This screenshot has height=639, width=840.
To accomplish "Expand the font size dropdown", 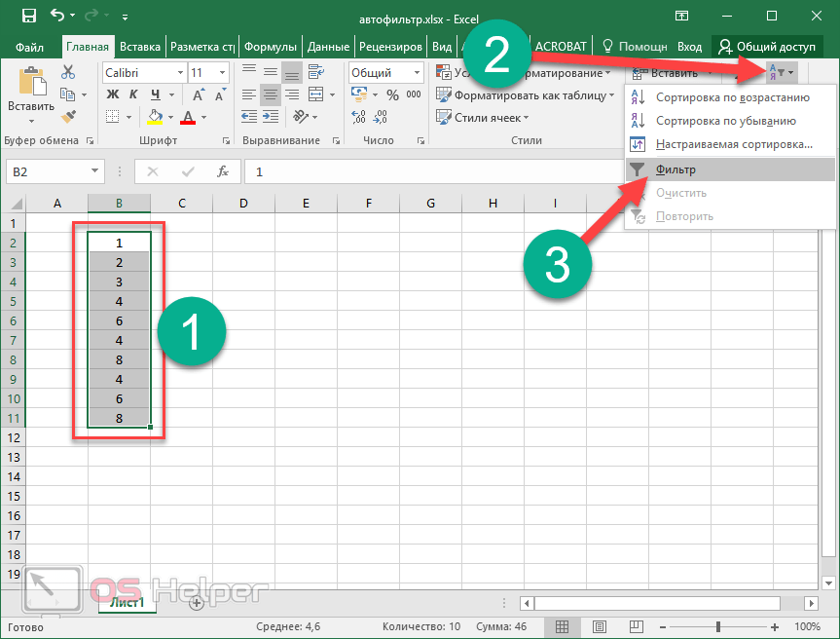I will [224, 73].
